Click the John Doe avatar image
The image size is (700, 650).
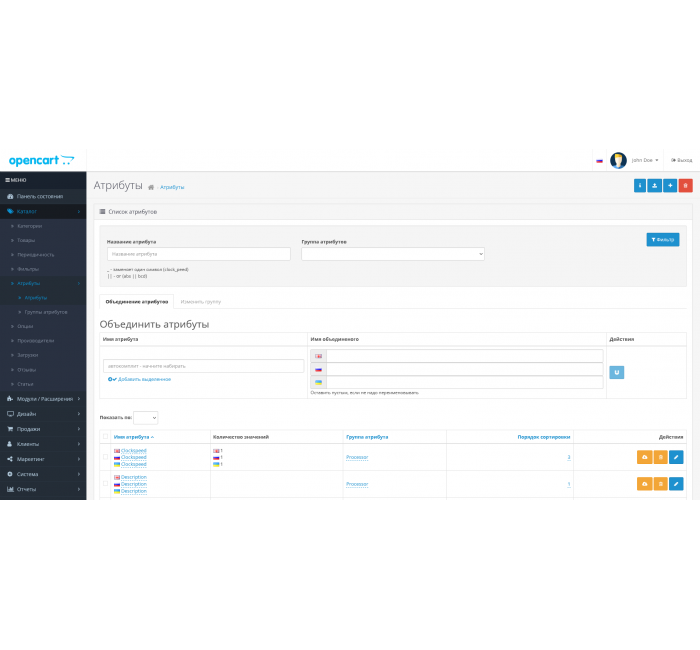tap(618, 160)
